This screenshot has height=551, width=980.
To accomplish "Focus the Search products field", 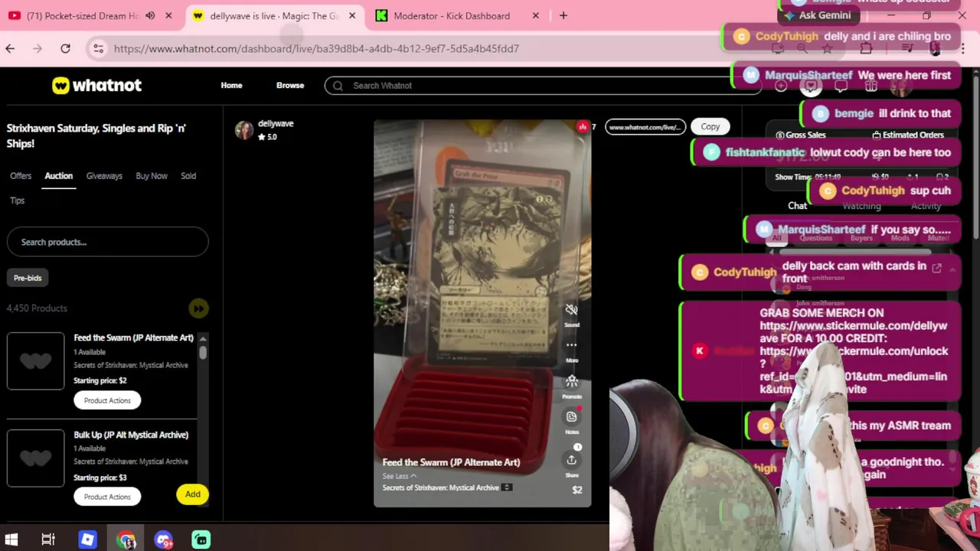I will pyautogui.click(x=107, y=242).
